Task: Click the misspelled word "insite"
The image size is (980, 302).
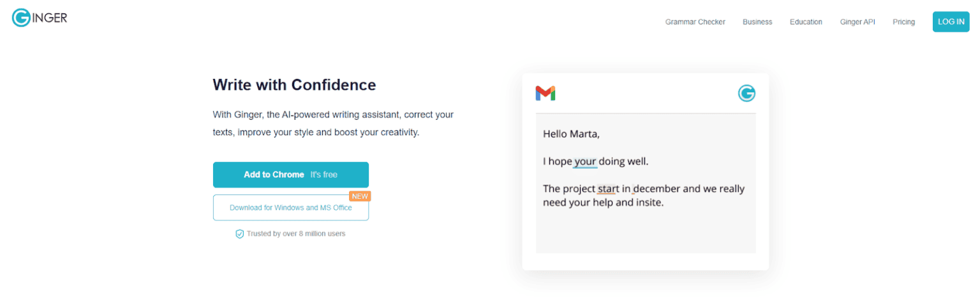Action: 648,203
